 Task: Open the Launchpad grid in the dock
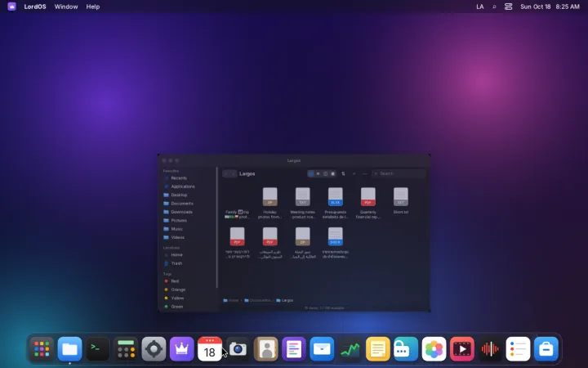click(42, 349)
